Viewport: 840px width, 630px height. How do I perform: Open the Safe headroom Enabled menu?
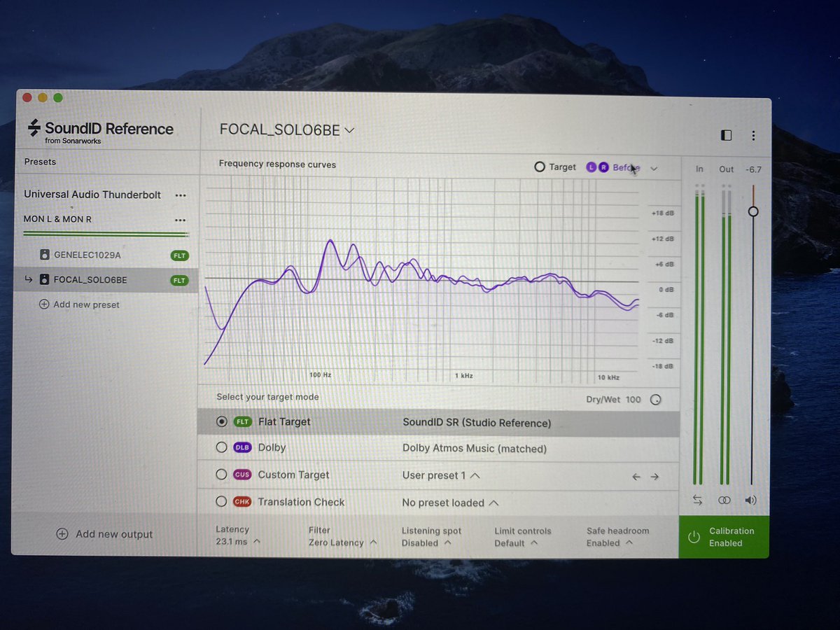617,537
